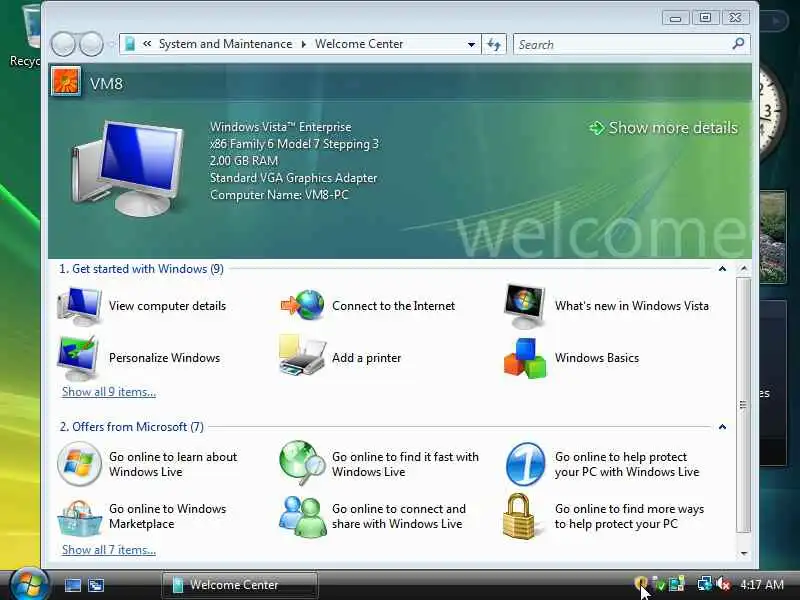This screenshot has width=800, height=600.
Task: Click Show all 9 items link
Action: tap(109, 392)
